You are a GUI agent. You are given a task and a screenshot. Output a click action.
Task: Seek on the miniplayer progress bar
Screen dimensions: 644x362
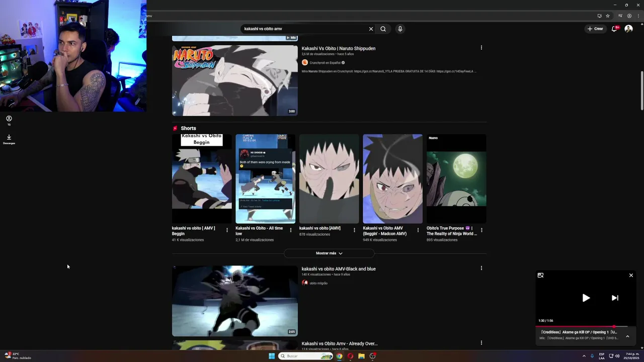pos(586,327)
